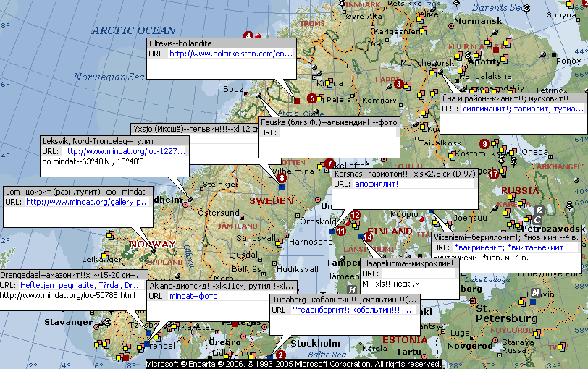This screenshot has height=369, width=588.
Task: Open the polcirkelsten.com link in Ultevis callout
Action: point(231,54)
